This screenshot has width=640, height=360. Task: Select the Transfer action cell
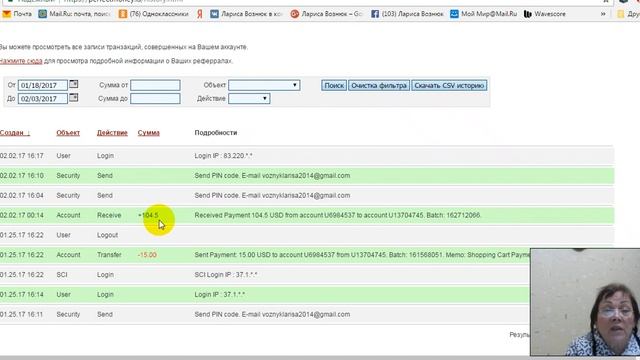pos(109,255)
